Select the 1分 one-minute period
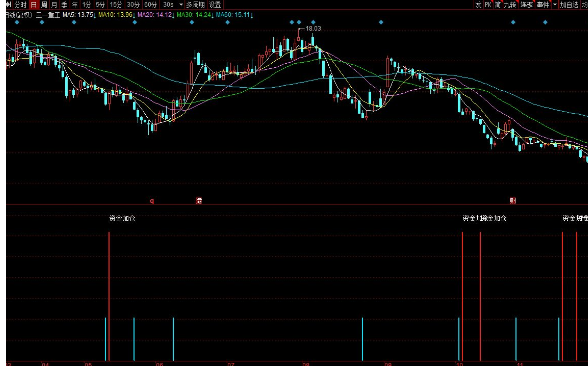 [x=87, y=4]
